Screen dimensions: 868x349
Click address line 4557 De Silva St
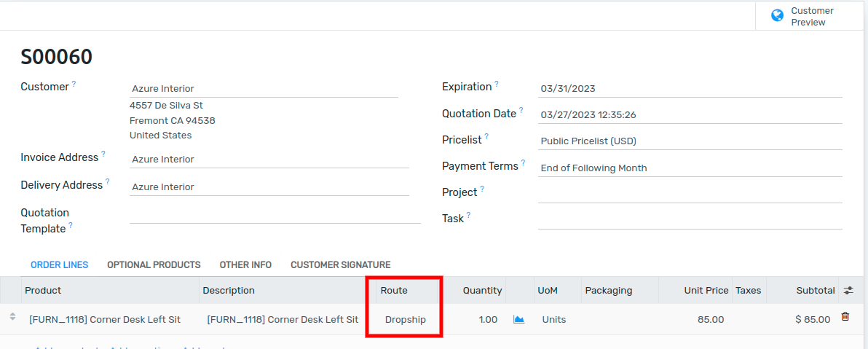click(x=167, y=105)
